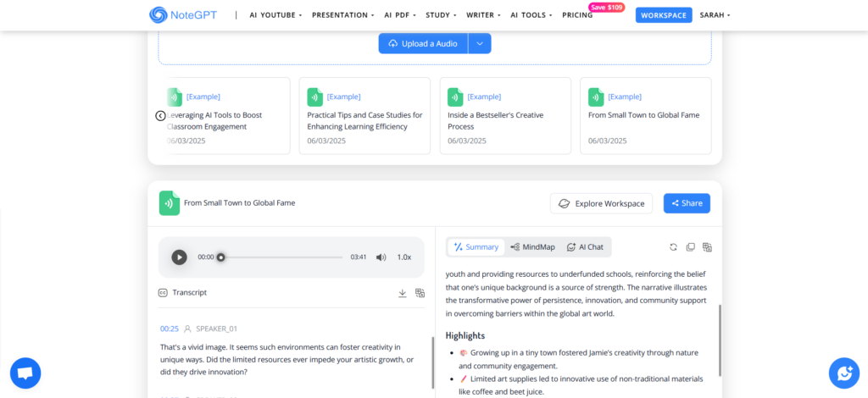The height and width of the screenshot is (398, 868).
Task: Switch to the MindMap tab
Action: (x=533, y=247)
